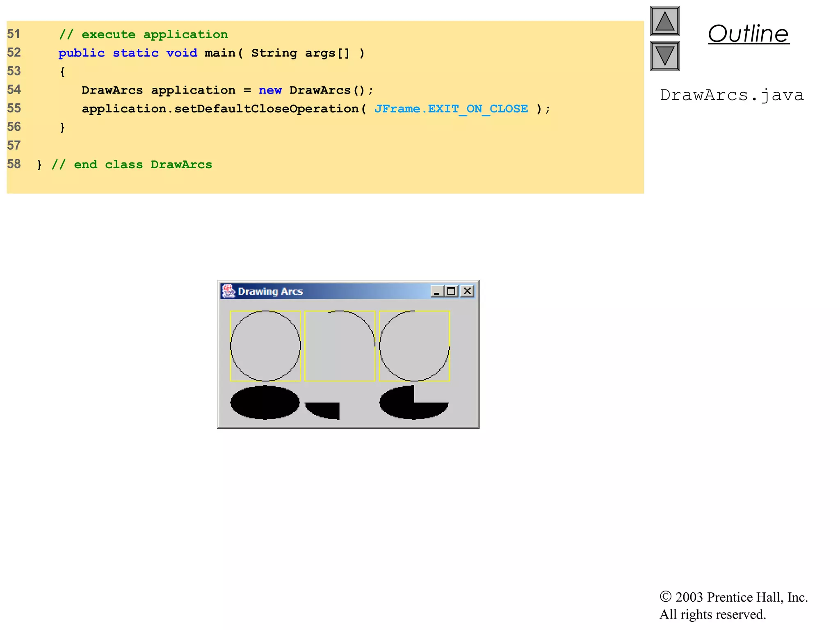
Task: Click the down arrow navigation button
Action: [x=665, y=56]
